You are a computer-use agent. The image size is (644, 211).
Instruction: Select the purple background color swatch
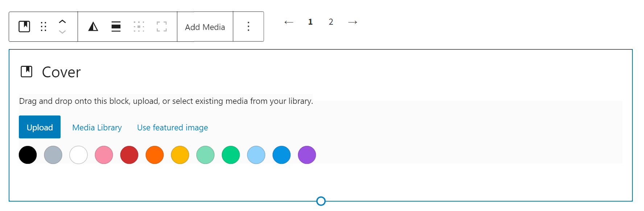pos(307,155)
